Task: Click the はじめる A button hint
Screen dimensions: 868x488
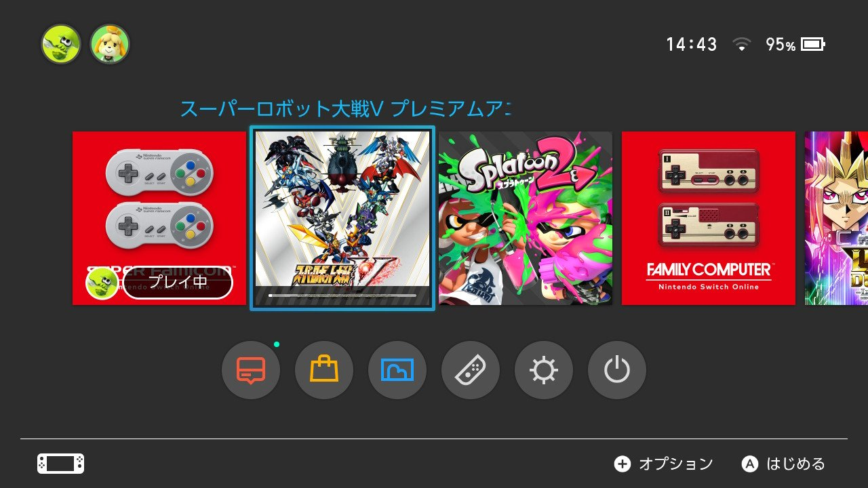Action: click(x=784, y=464)
